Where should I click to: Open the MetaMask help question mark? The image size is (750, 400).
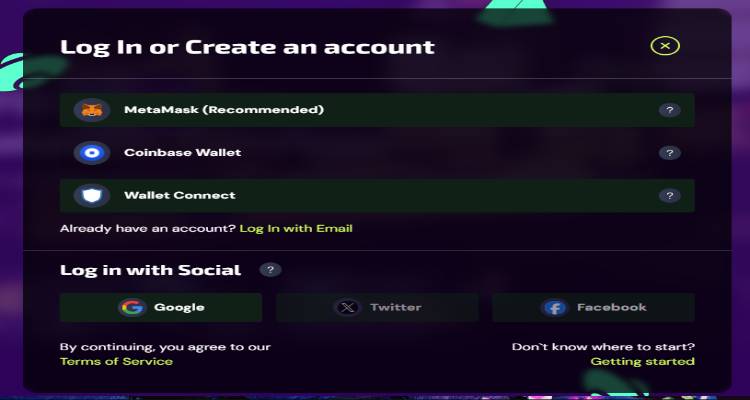pos(670,111)
